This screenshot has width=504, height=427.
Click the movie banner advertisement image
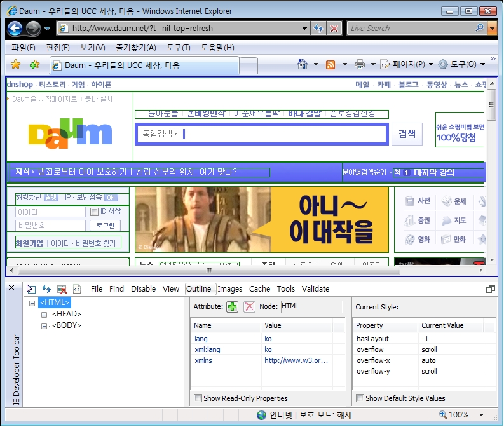point(262,219)
